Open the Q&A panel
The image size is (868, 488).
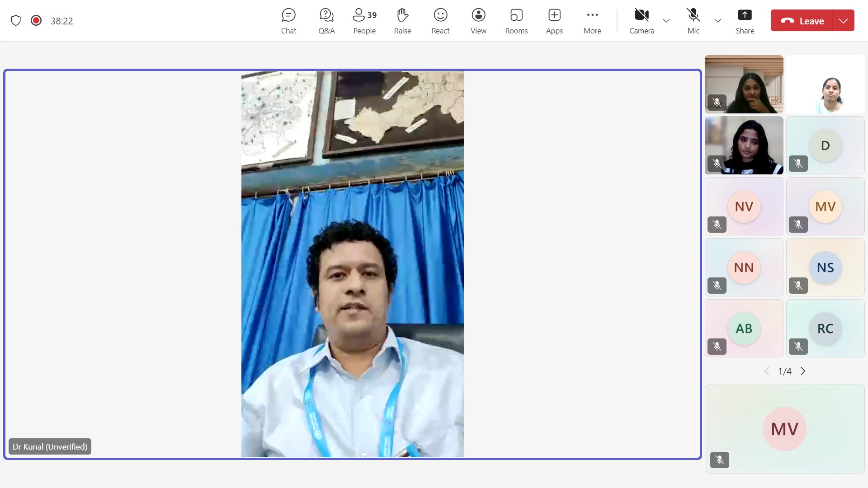tap(326, 21)
